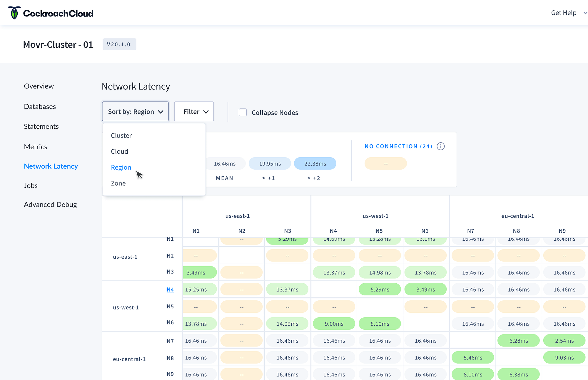
Task: Click the N4 row's 5.29ms cell
Action: point(380,289)
